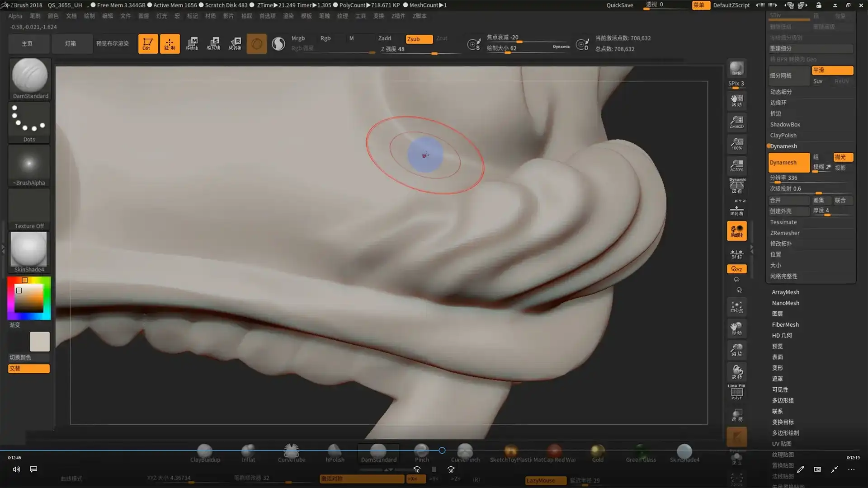Select the ClayBuildup brush

click(205, 453)
